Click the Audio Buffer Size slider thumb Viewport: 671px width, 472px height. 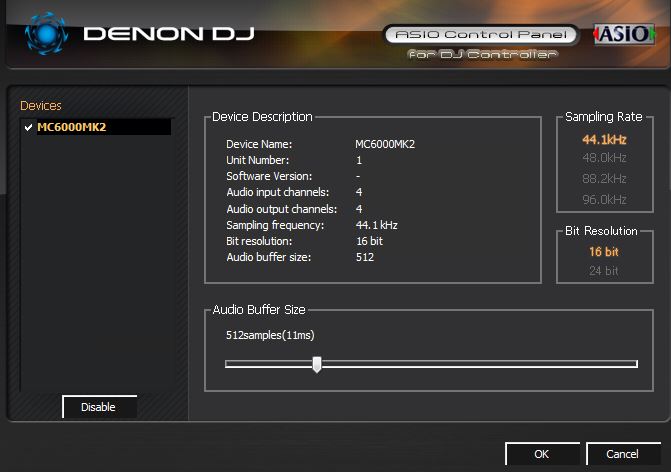click(x=317, y=364)
